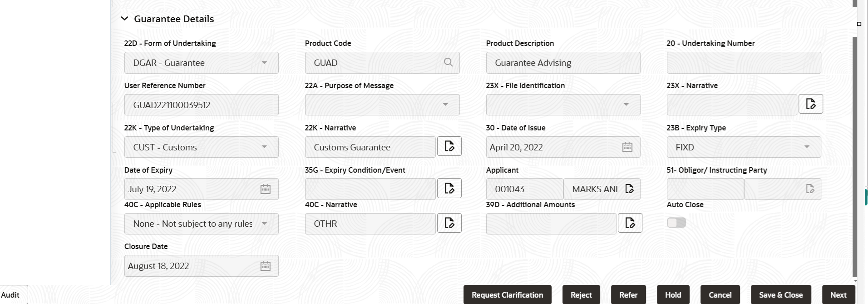This screenshot has height=304, width=868.
Task: Open the 40C Narrative editor icon
Action: pos(449,223)
